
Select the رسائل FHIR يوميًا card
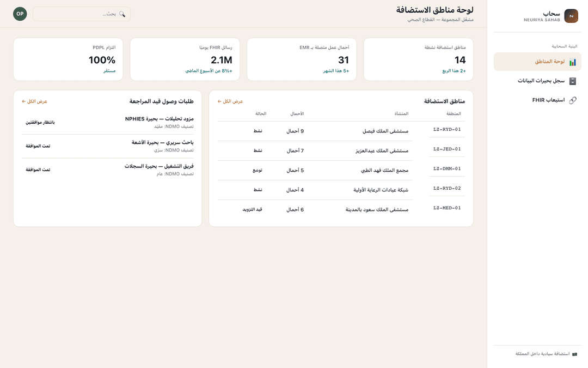click(x=185, y=59)
